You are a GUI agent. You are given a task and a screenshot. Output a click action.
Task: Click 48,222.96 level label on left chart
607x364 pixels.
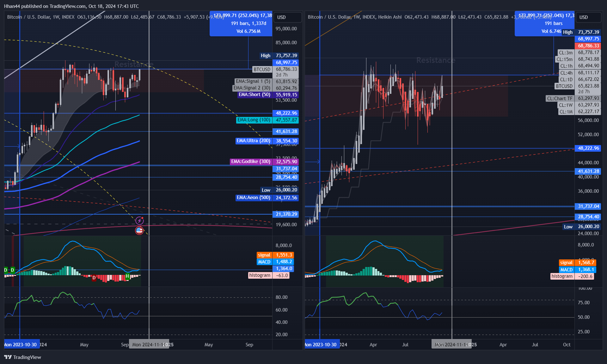285,113
